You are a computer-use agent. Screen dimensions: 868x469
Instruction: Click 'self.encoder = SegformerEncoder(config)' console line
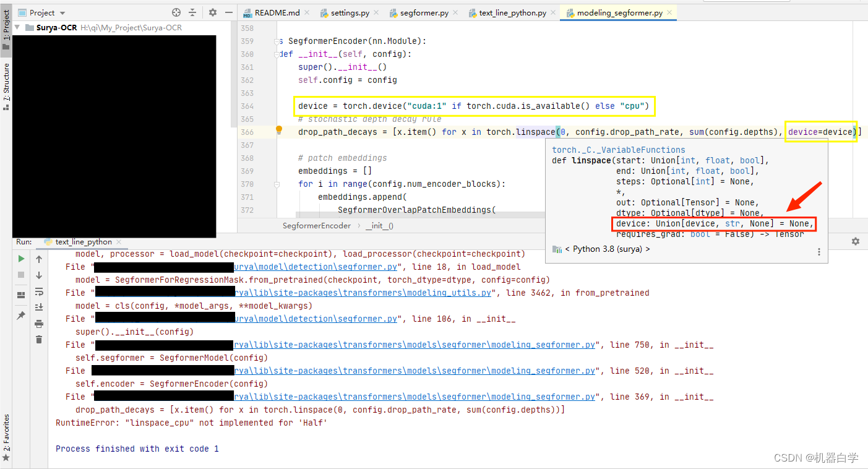tap(171, 384)
